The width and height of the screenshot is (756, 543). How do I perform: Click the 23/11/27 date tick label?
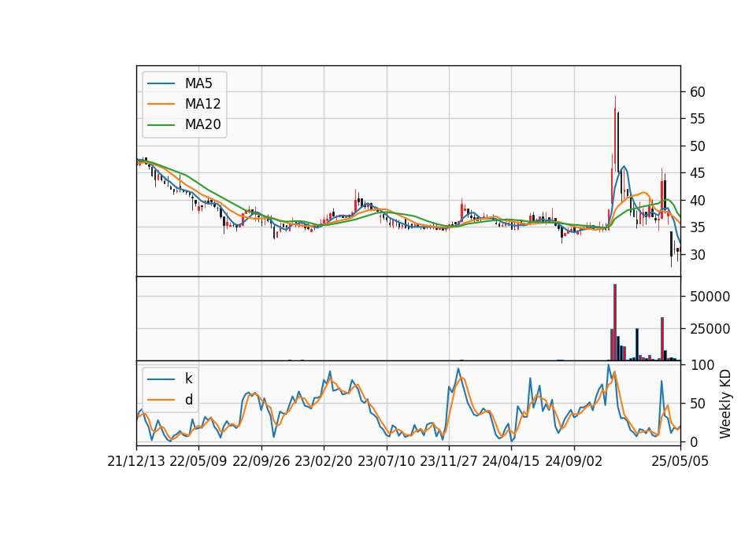449,462
